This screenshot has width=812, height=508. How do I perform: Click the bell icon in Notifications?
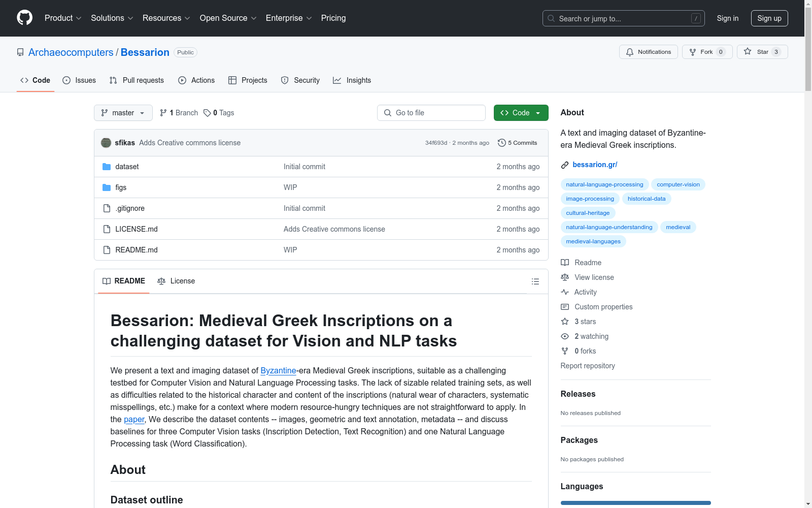pos(630,52)
